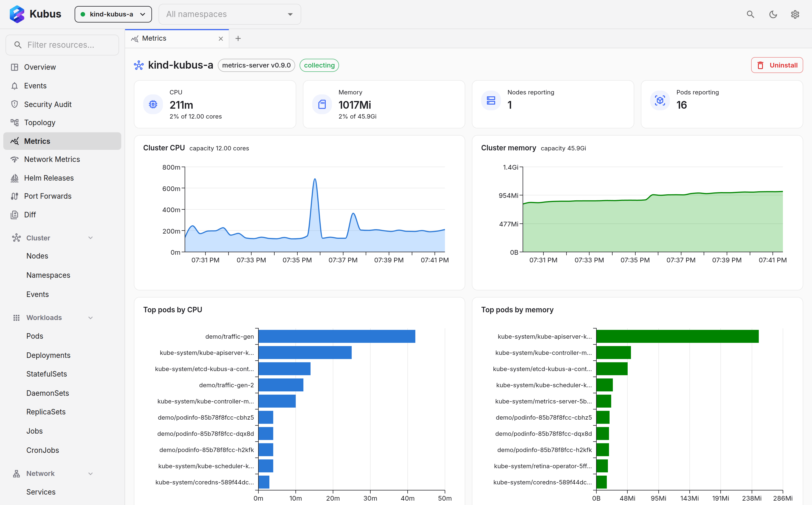Open the kind-kubus-a cluster selector
Screen dimensions: 812x505
point(113,14)
